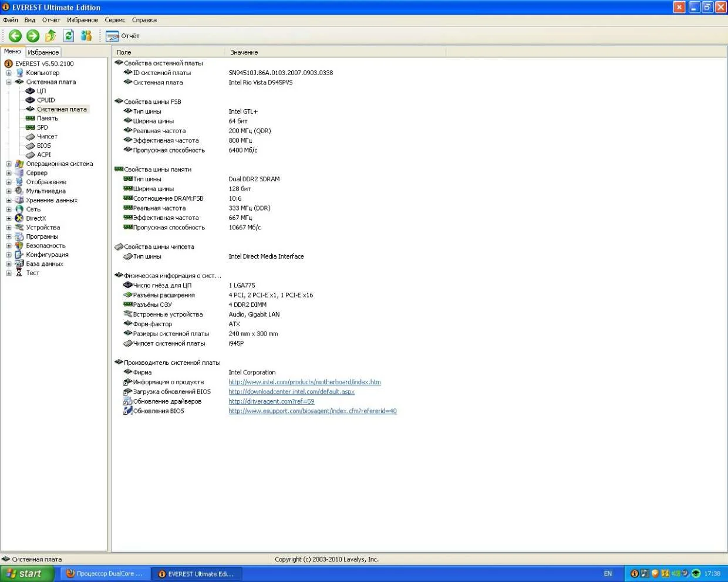
Task: Open the Отчёт menu in menu bar
Action: pos(51,20)
